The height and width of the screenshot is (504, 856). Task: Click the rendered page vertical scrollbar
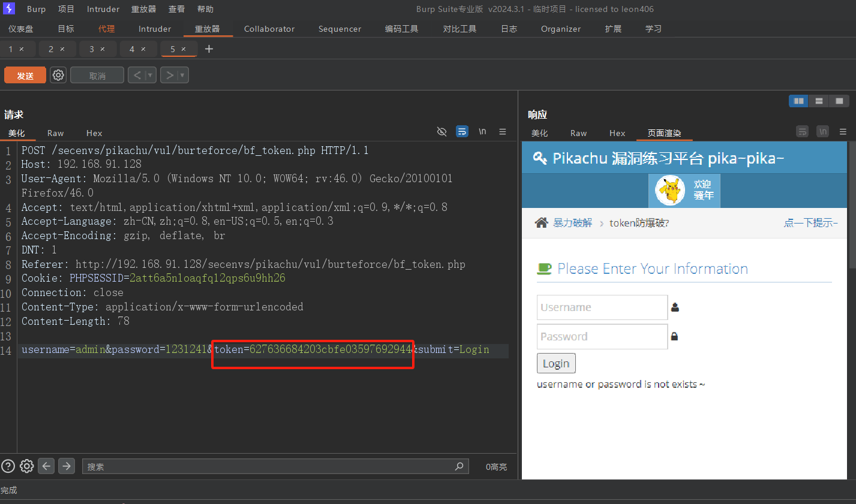tap(852, 205)
